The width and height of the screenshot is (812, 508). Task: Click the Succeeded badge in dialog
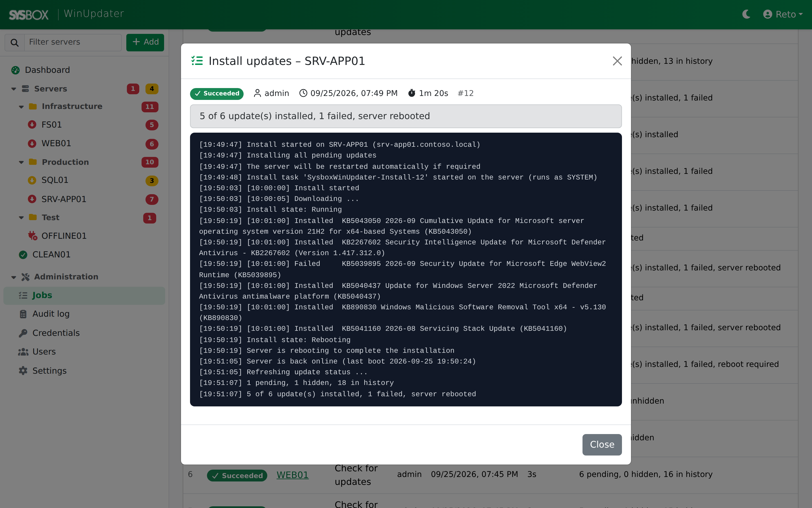[x=217, y=93]
